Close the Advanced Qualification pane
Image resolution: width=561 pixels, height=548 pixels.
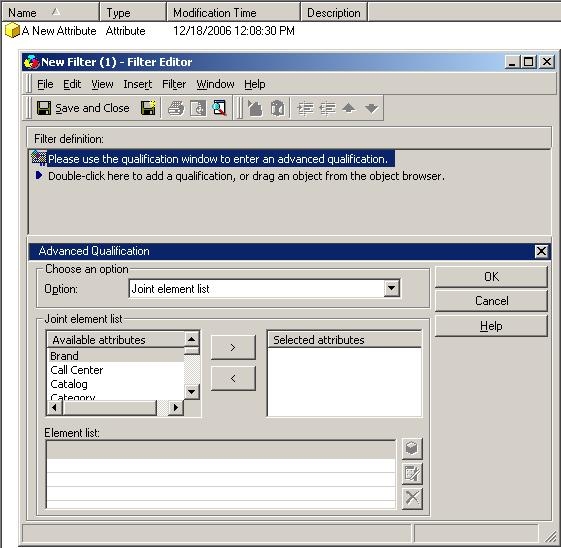tap(541, 251)
